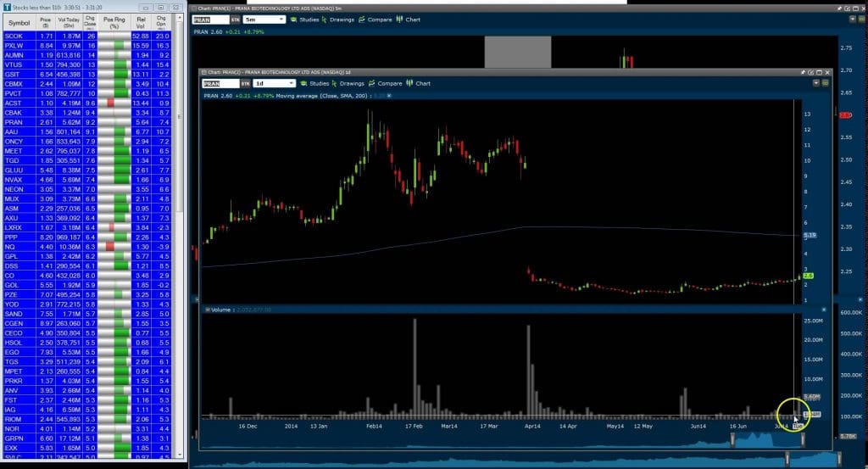Image resolution: width=868 pixels, height=469 pixels.
Task: Sort the scanner by the Symbol column
Action: pyautogui.click(x=19, y=23)
